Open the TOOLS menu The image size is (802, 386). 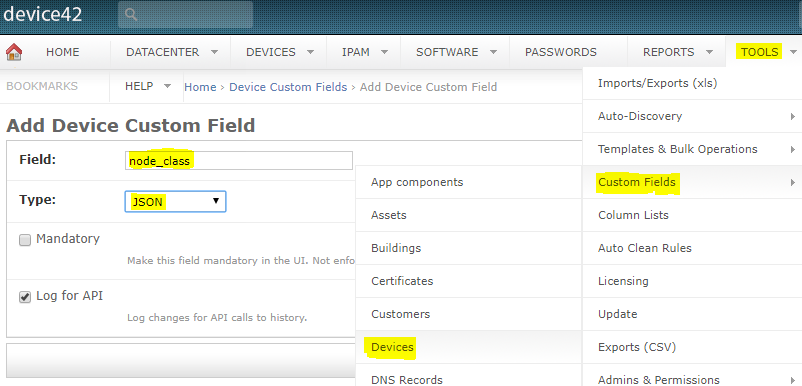[760, 52]
